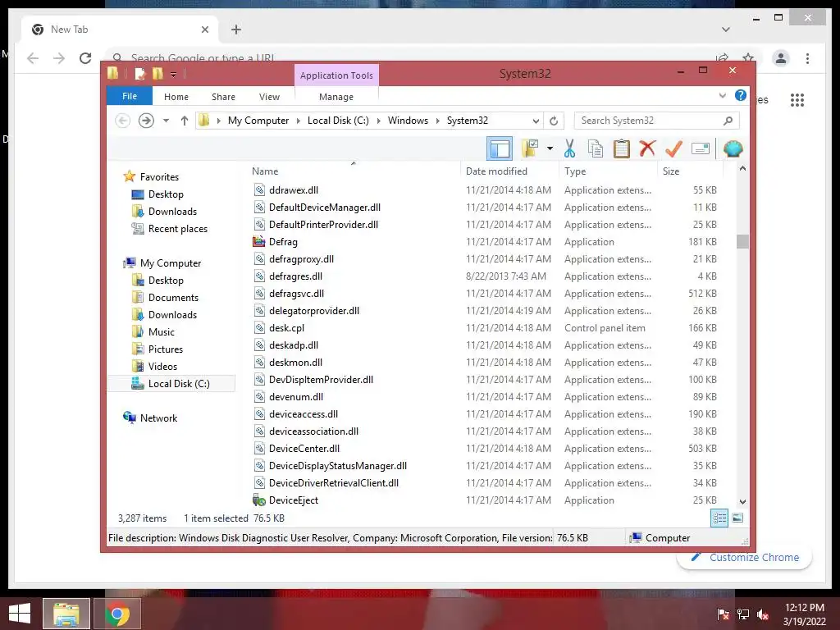840x630 pixels.
Task: Click the Rename icon in the toolbar
Action: (x=701, y=148)
